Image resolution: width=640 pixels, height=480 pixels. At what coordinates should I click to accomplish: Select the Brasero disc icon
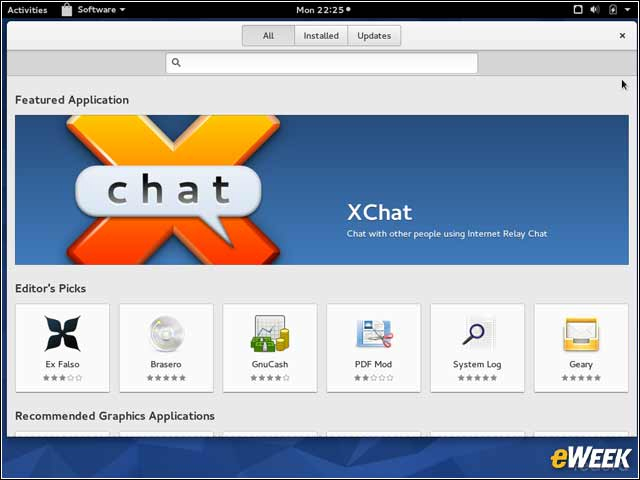coord(166,334)
